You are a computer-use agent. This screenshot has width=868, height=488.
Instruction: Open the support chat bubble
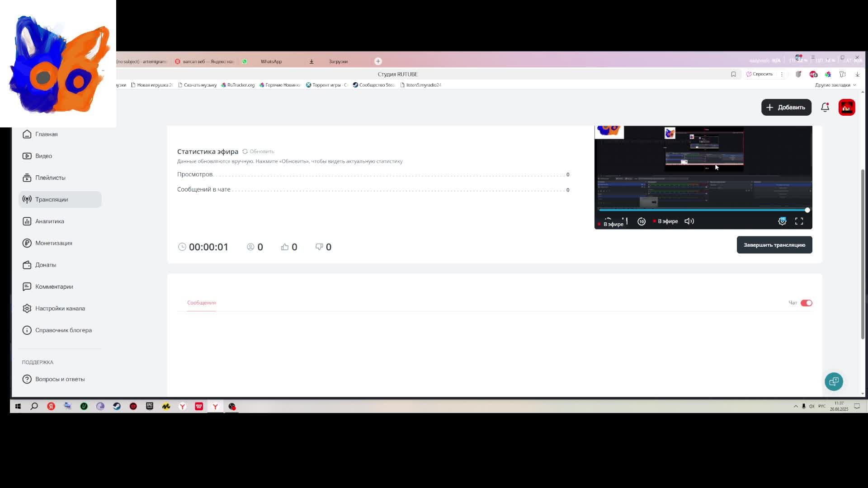(834, 381)
